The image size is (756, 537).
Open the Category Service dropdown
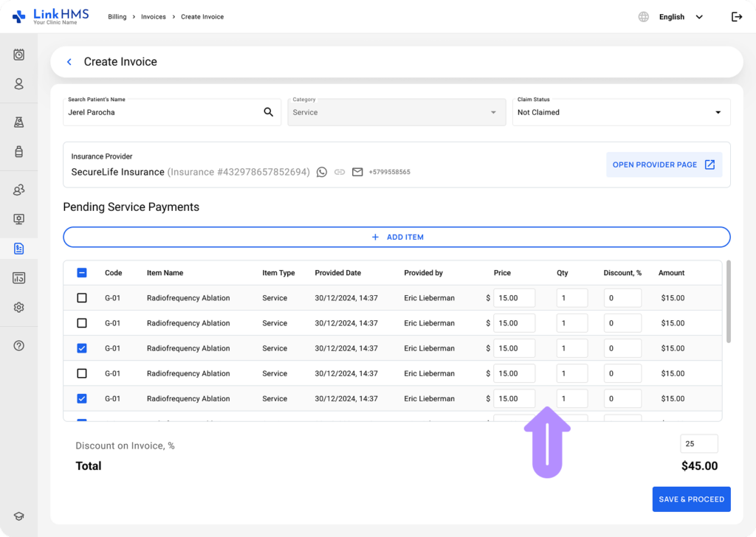[396, 112]
